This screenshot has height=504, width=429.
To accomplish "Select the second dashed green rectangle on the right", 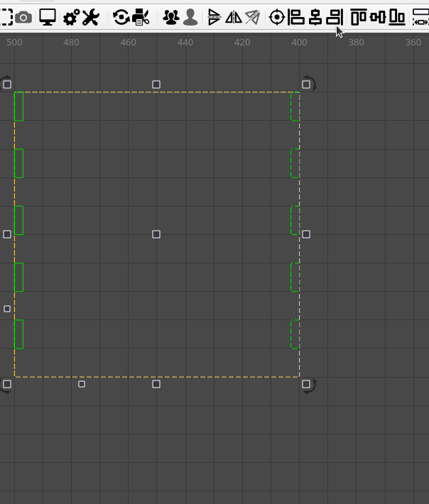I will (295, 163).
